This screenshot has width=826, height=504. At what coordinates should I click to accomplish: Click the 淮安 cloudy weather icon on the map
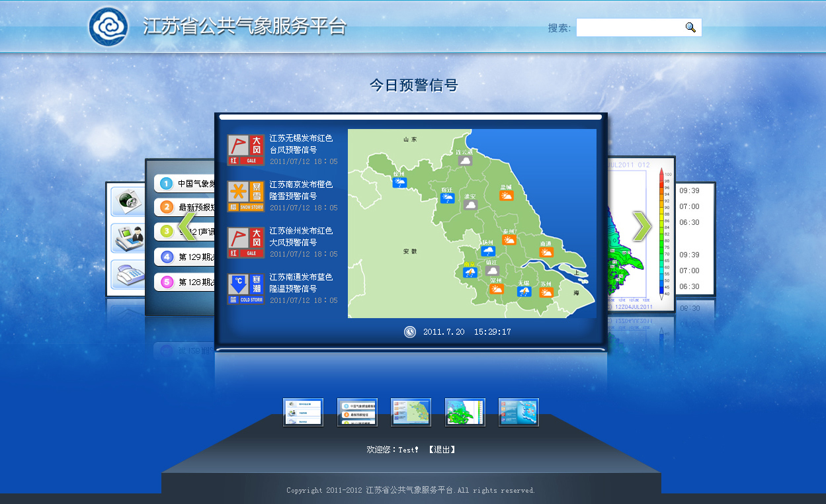point(471,205)
